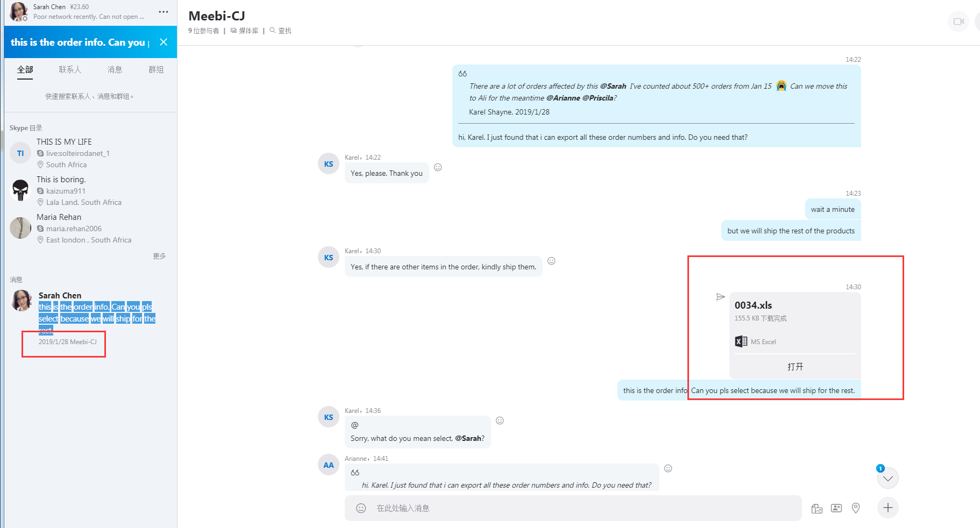Click 查找 to search in conversation
Image resolution: width=980 pixels, height=528 pixels.
click(x=281, y=31)
